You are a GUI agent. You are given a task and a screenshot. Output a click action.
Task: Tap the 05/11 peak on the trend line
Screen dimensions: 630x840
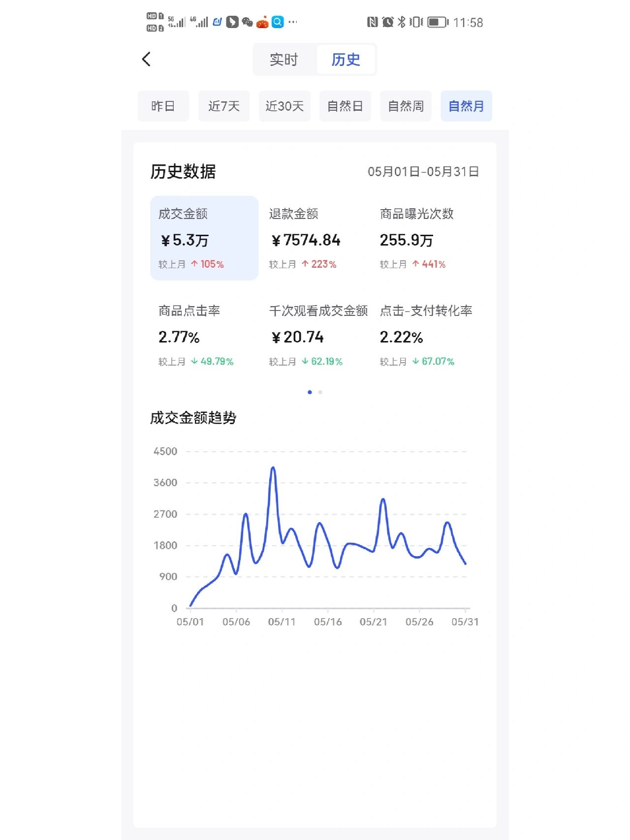273,468
